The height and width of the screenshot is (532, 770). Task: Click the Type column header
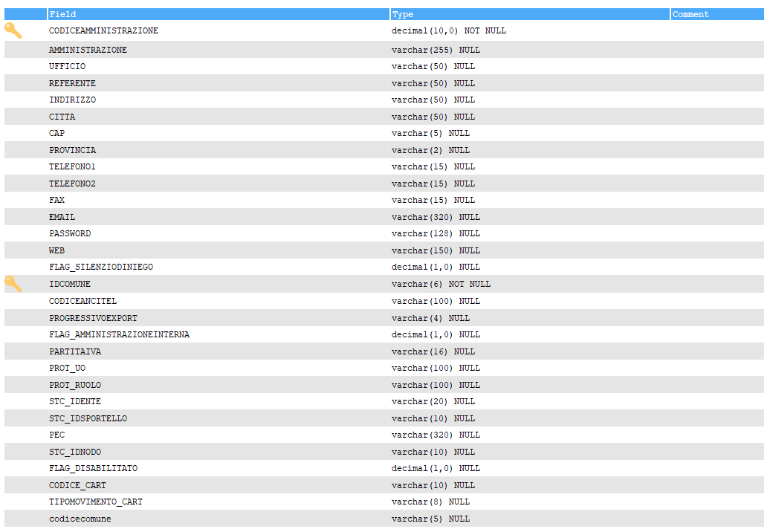tap(403, 14)
